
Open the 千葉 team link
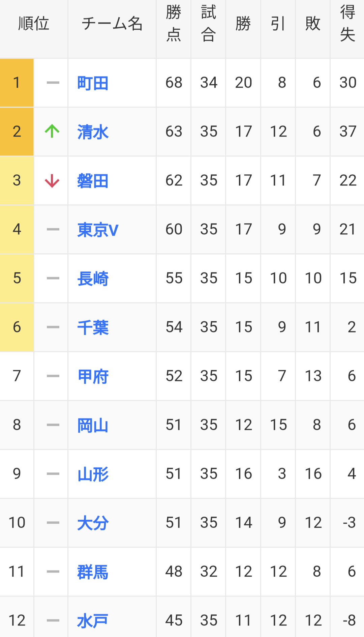pos(93,327)
